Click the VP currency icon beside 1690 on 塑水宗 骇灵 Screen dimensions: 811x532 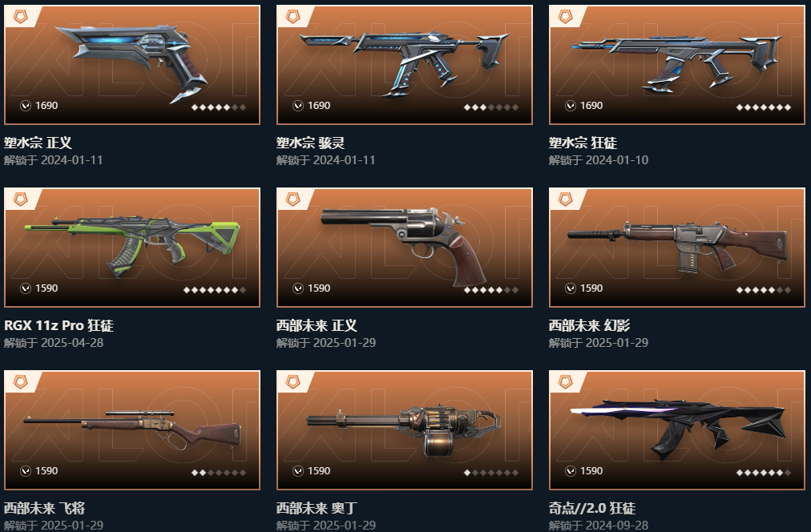point(298,106)
